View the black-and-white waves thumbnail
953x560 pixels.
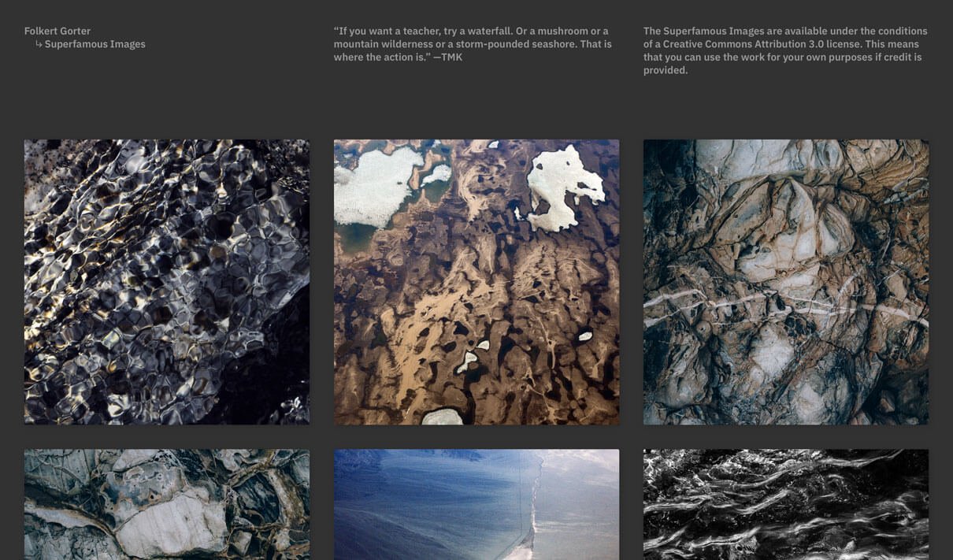[x=786, y=505]
